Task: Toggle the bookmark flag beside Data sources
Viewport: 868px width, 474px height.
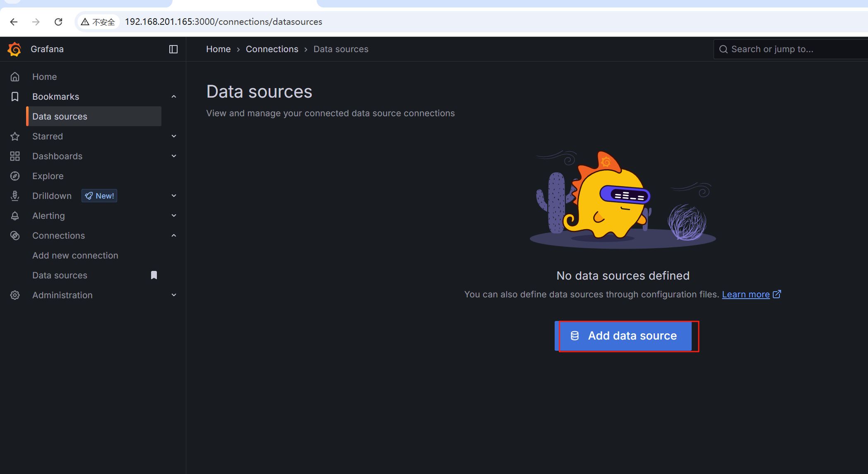Action: (154, 275)
